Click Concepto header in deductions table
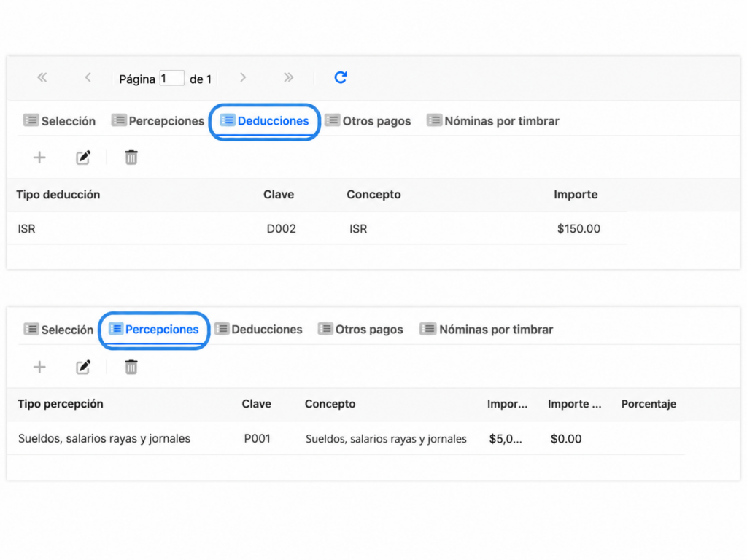Image resolution: width=747 pixels, height=560 pixels. click(x=373, y=194)
